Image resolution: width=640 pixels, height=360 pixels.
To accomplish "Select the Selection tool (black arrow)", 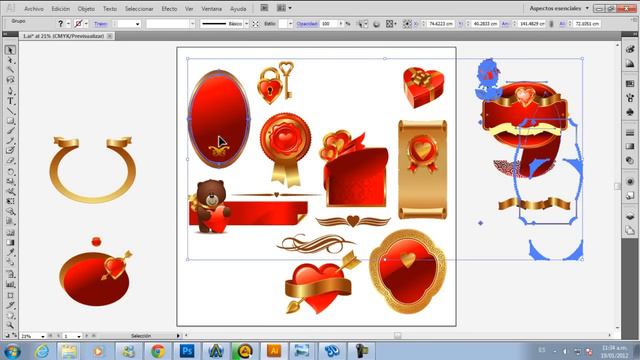I will click(10, 50).
